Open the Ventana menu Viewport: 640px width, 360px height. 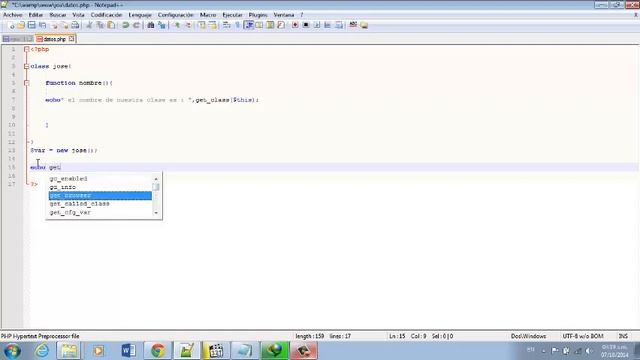click(284, 15)
